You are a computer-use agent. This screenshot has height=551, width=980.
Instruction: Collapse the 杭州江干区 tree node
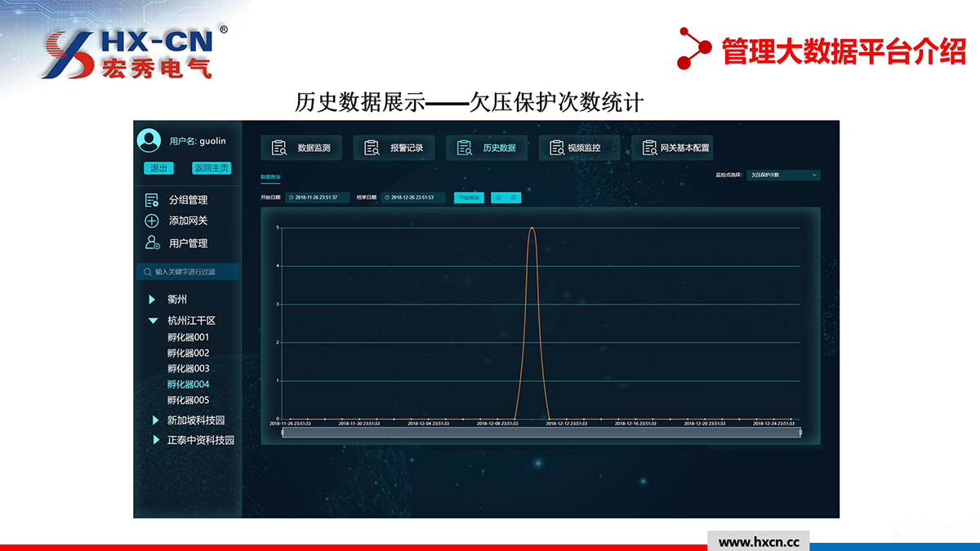pyautogui.click(x=153, y=321)
